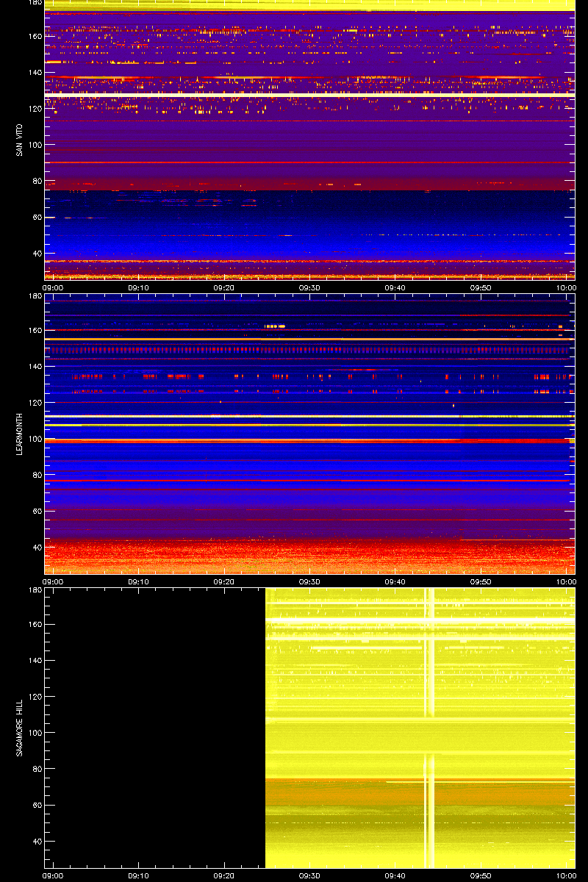The image size is (588, 882).
Task: Click the SAGAMORE HILL station label
Action: pos(19,728)
